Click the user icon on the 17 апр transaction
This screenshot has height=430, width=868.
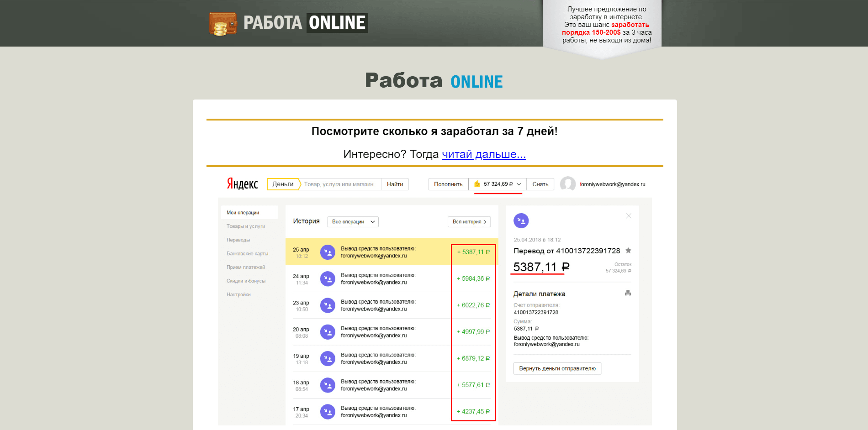[328, 411]
